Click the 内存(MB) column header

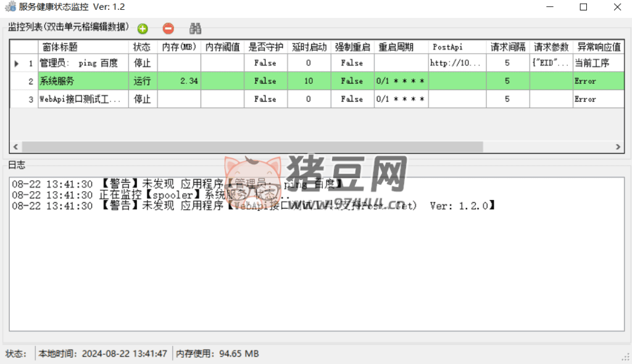179,47
